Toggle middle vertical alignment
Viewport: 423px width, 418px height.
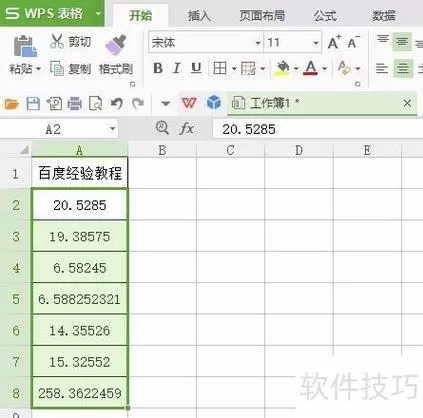[402, 42]
